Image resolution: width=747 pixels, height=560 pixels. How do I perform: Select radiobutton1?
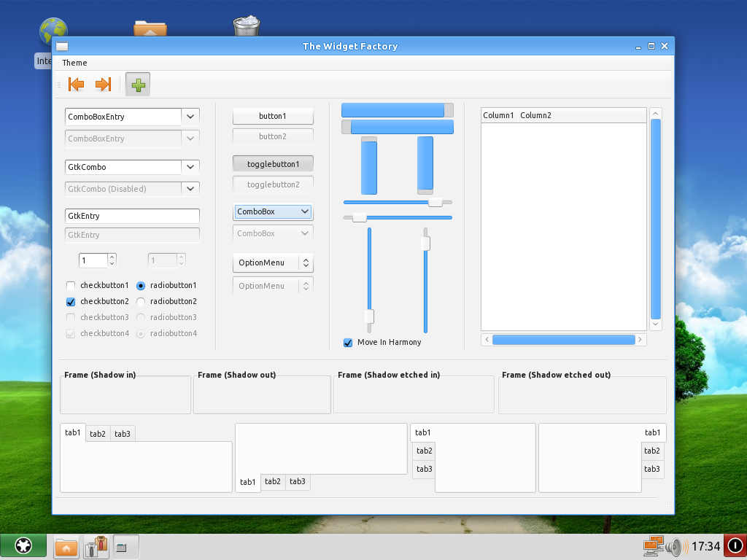[141, 286]
